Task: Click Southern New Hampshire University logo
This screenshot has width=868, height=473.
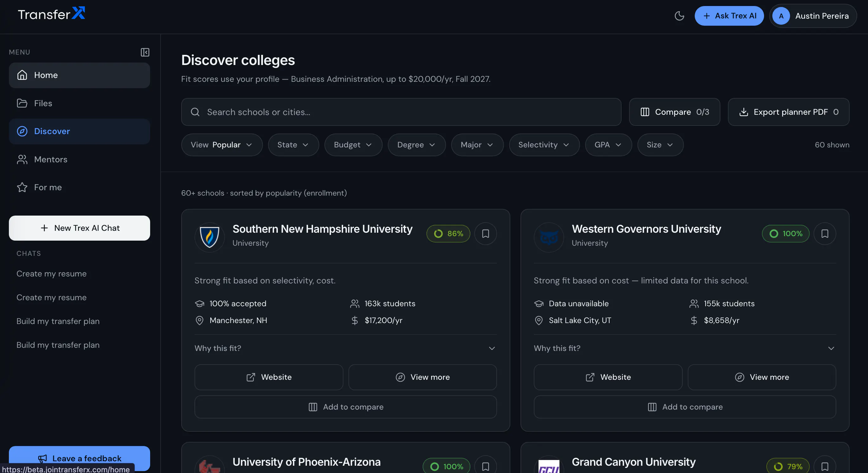Action: coord(210,237)
